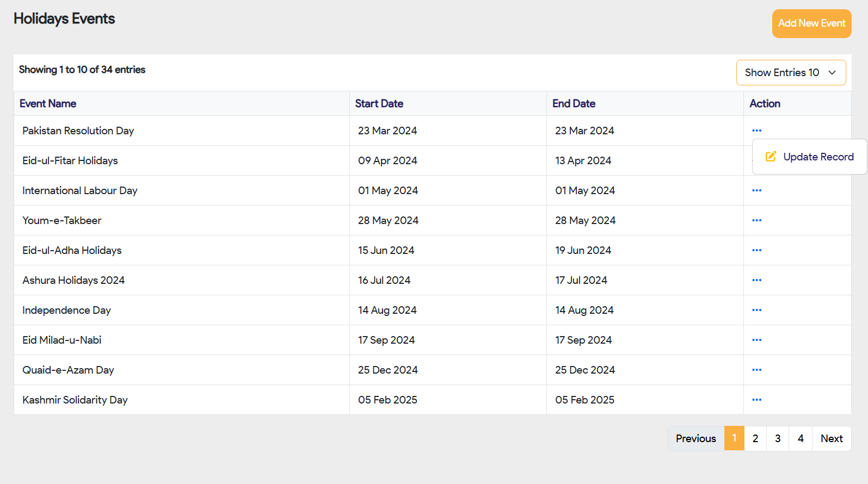
Task: Open action menu for Pakistan Resolution Day
Action: pyautogui.click(x=756, y=131)
